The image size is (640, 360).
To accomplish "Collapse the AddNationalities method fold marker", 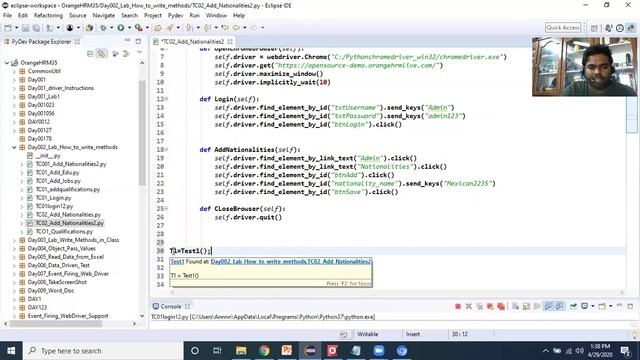I will [x=167, y=150].
